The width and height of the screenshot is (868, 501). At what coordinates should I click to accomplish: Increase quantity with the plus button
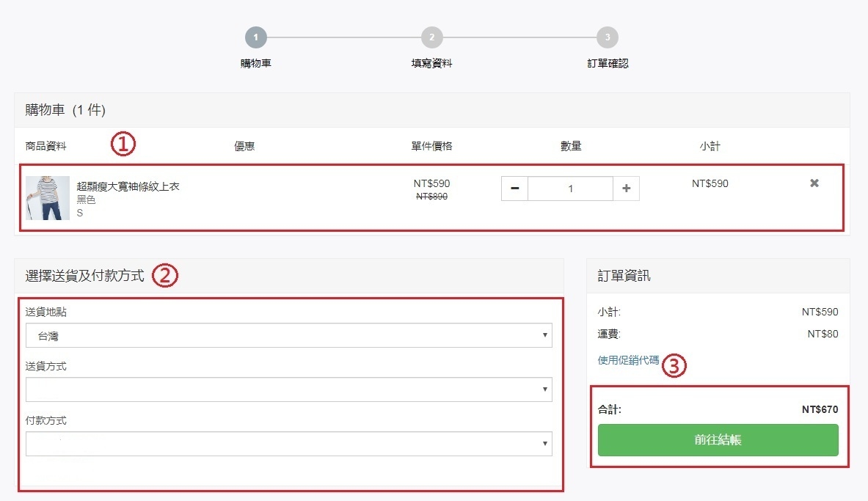[x=626, y=189]
